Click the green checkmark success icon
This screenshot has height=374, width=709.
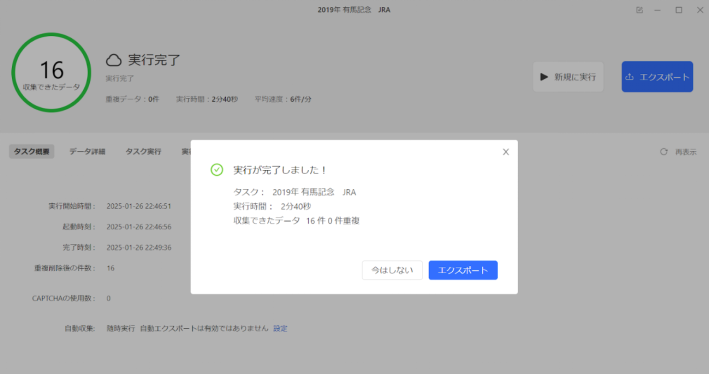click(217, 170)
